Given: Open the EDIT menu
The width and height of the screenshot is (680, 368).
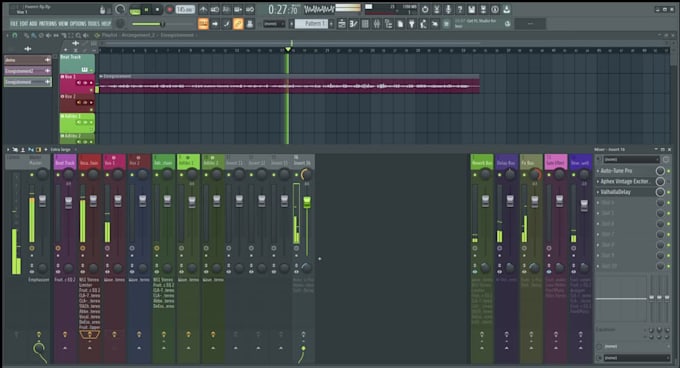Looking at the screenshot, I should (23, 23).
